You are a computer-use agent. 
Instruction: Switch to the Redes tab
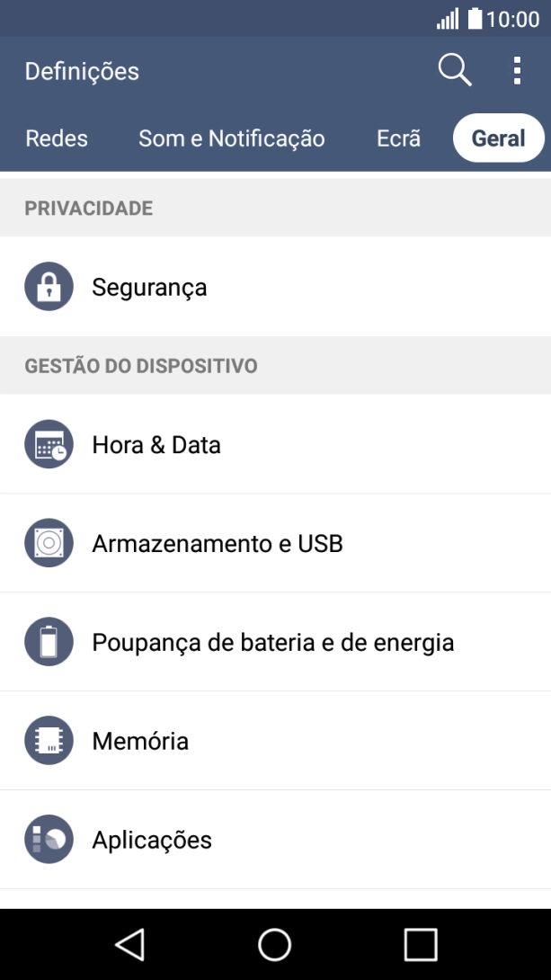(x=56, y=138)
